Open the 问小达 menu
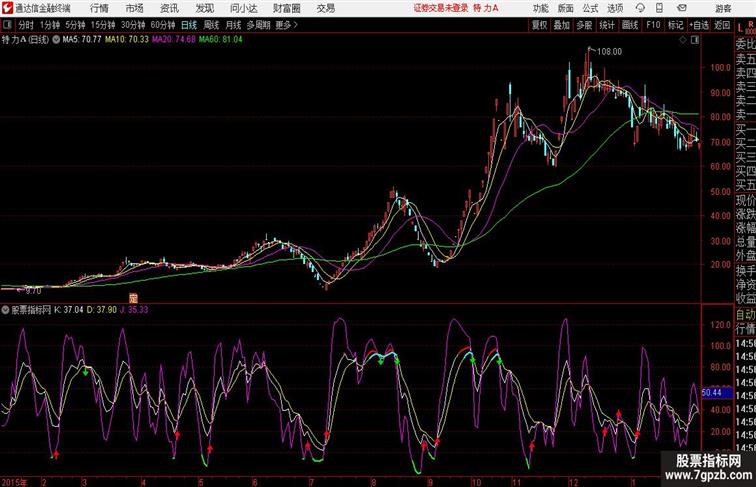Screen dimensions: 756x487 tap(243, 8)
